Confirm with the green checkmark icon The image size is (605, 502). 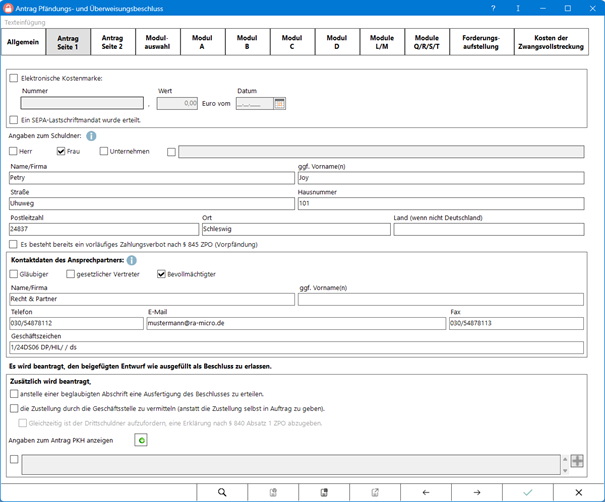528,492
